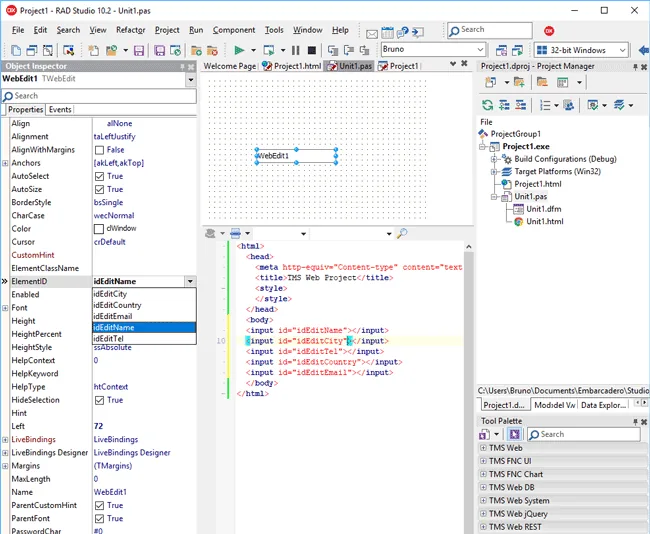This screenshot has height=534, width=650.
Task: Toggle the AutoSize checkbox
Action: (x=99, y=189)
